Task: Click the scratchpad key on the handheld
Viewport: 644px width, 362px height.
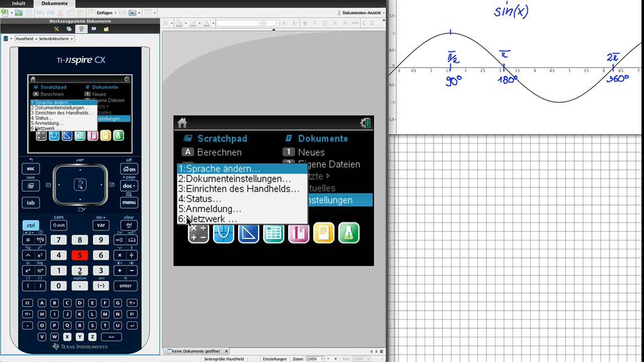Action: [x=31, y=186]
